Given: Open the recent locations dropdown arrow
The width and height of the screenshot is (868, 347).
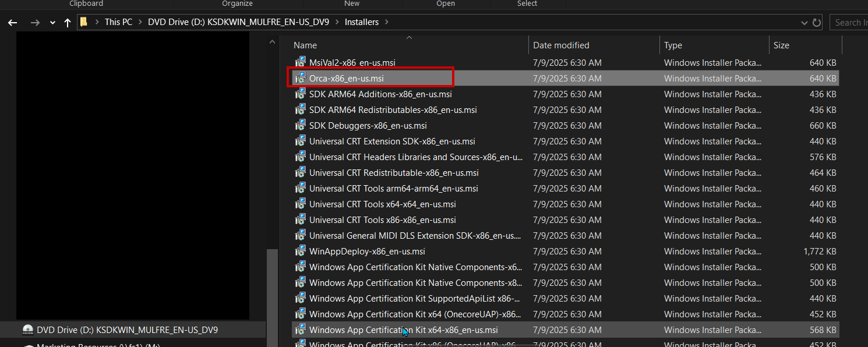Looking at the screenshot, I should 52,23.
